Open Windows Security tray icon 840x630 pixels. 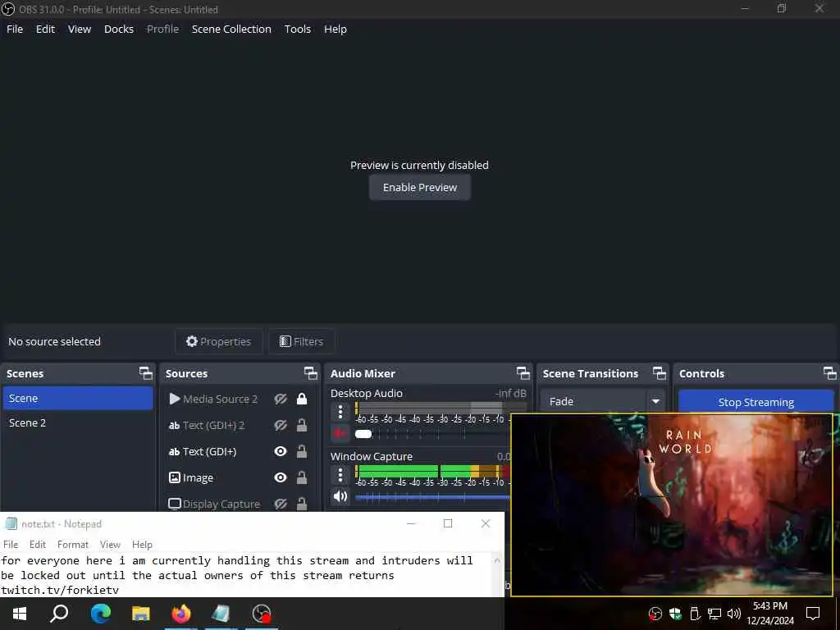point(675,614)
